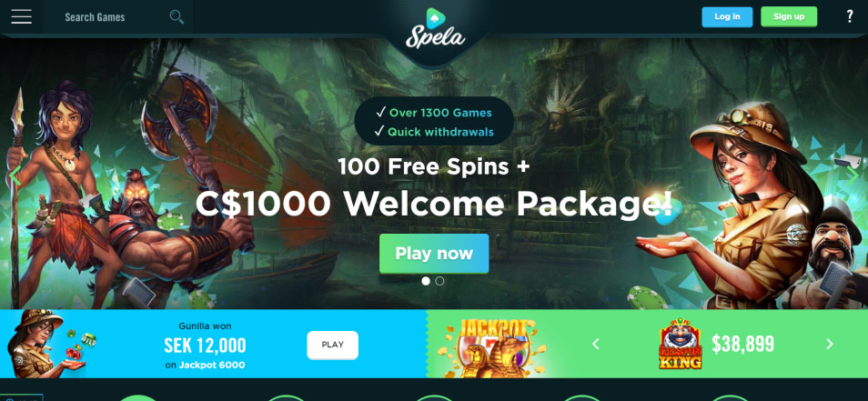
Task: Open help via the question mark icon
Action: [850, 16]
